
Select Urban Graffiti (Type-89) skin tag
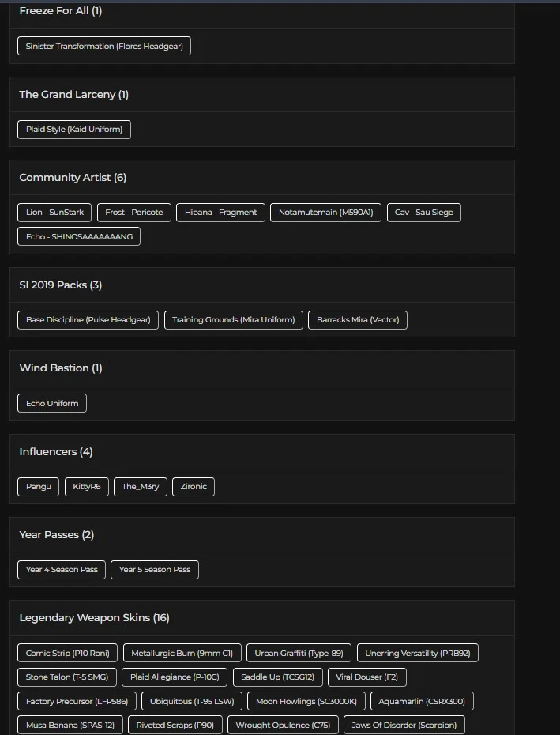click(299, 654)
